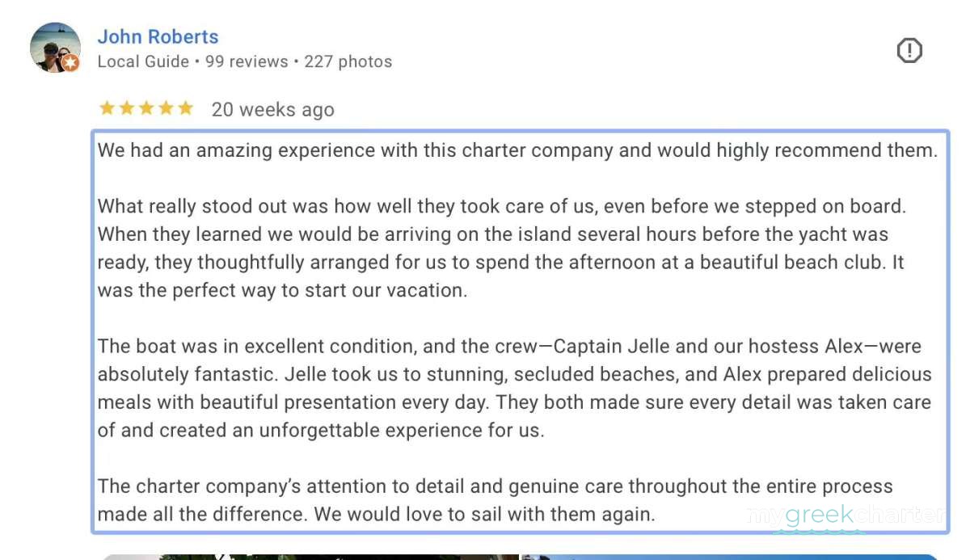Screen dimensions: 970x560
Task: Click the third yellow rating star
Action: tap(146, 108)
